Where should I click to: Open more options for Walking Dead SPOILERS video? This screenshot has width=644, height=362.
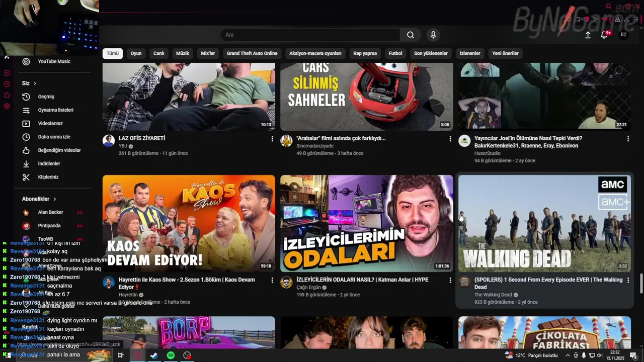click(x=628, y=280)
